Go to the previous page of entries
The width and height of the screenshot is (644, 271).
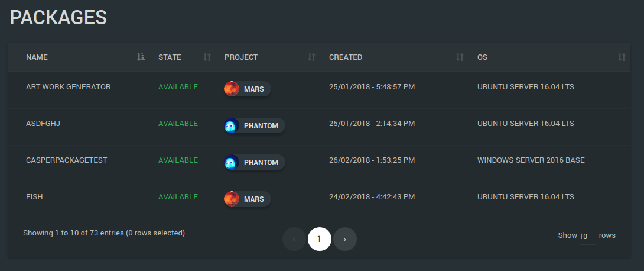point(294,239)
